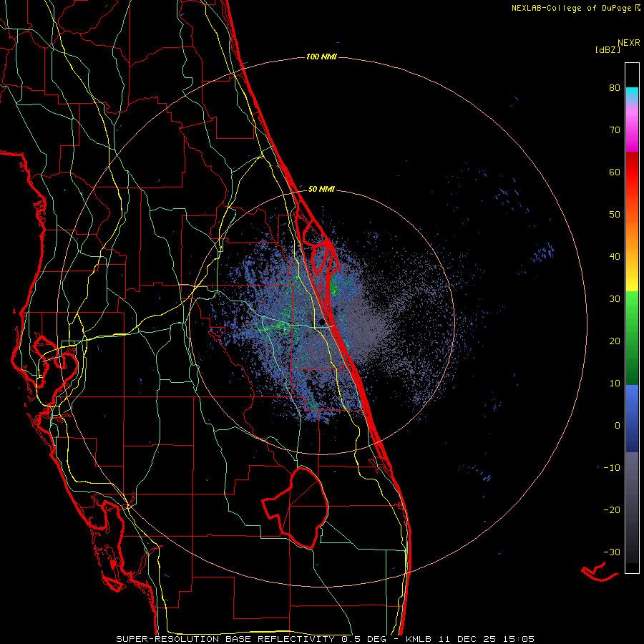644x644 pixels.
Task: Click the 80 dBZ scale value
Action: coord(615,88)
